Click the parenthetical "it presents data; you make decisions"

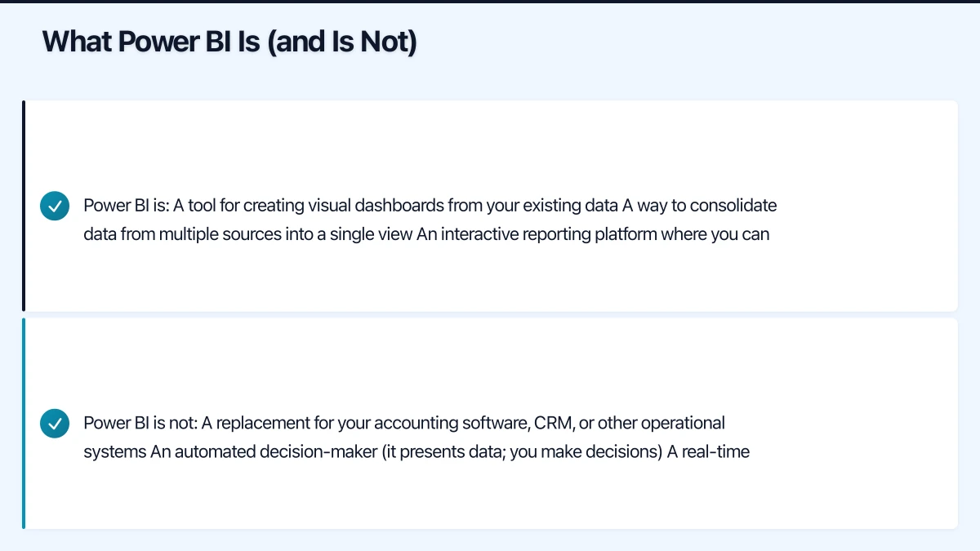(x=521, y=452)
